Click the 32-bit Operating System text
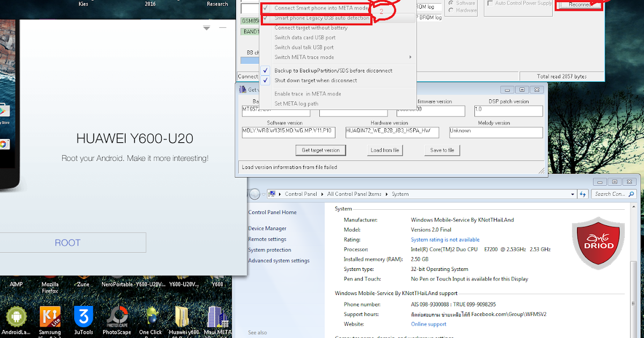The height and width of the screenshot is (338, 644). [440, 269]
